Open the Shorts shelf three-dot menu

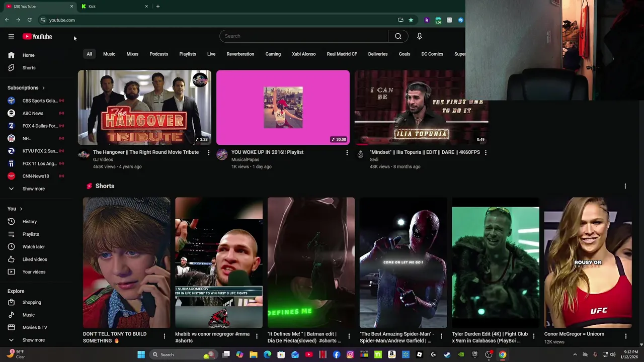point(625,186)
